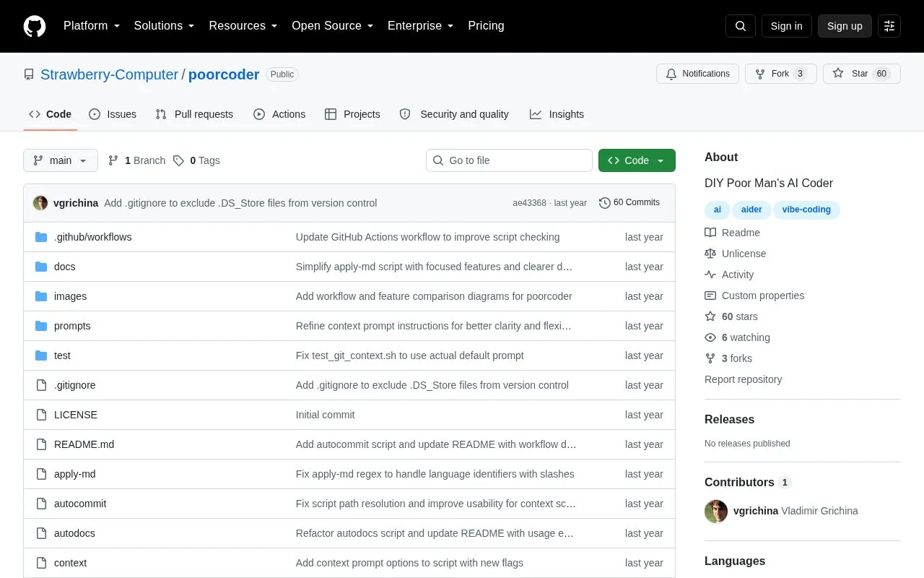Open the Unlicense license link
This screenshot has height=578, width=924.
(736, 254)
